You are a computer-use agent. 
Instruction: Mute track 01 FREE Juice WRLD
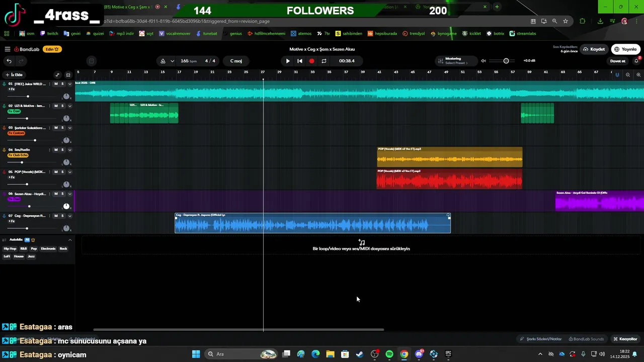coord(56,84)
